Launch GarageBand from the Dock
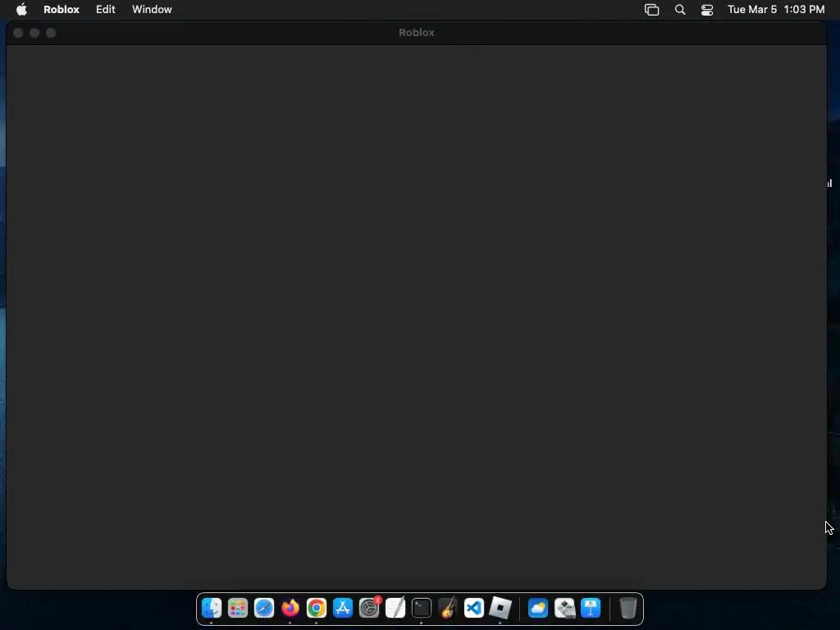Viewport: 840px width, 630px height. pos(448,608)
